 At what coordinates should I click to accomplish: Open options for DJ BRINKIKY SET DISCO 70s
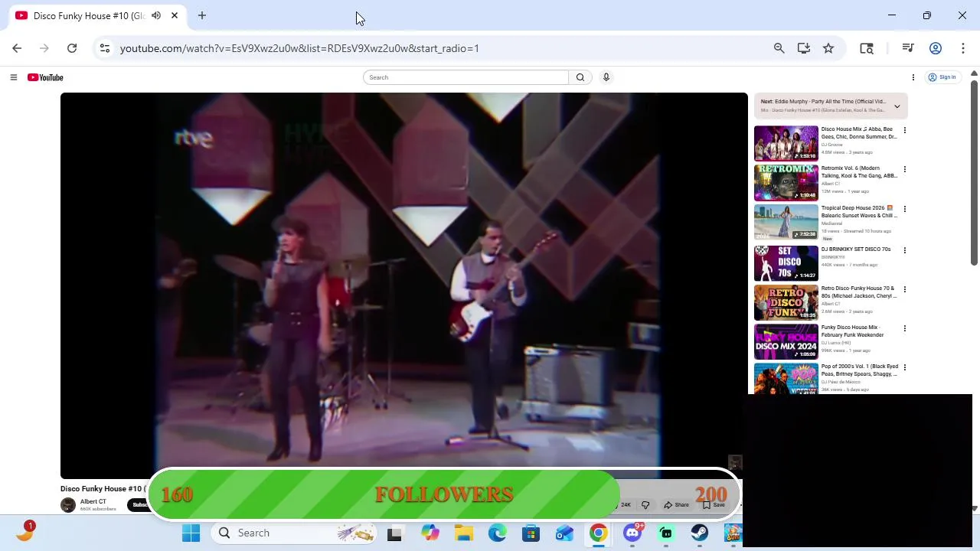(x=904, y=250)
